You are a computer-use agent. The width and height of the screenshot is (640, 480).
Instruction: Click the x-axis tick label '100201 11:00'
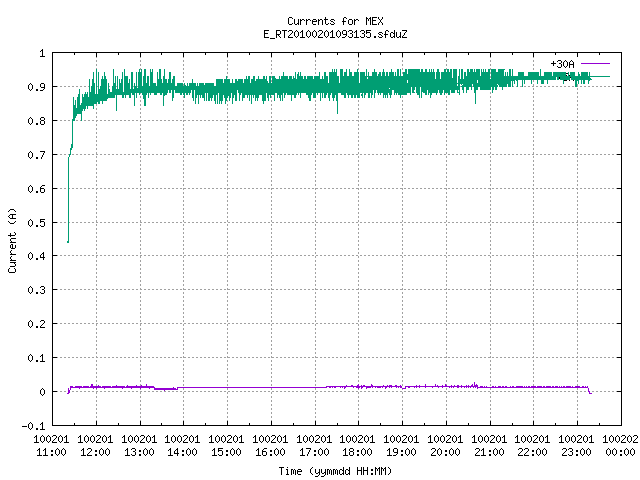click(x=51, y=446)
